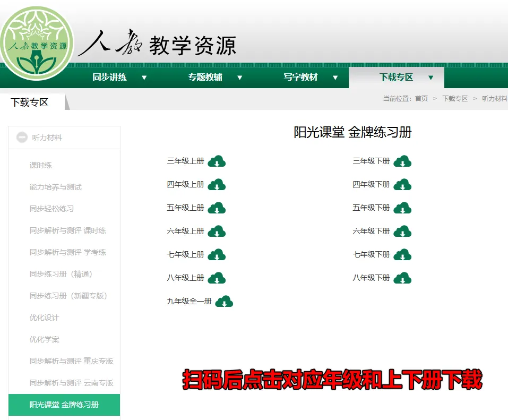Open 同步解析与测评 重庆专版 sidebar item
The image size is (508, 420).
click(71, 361)
